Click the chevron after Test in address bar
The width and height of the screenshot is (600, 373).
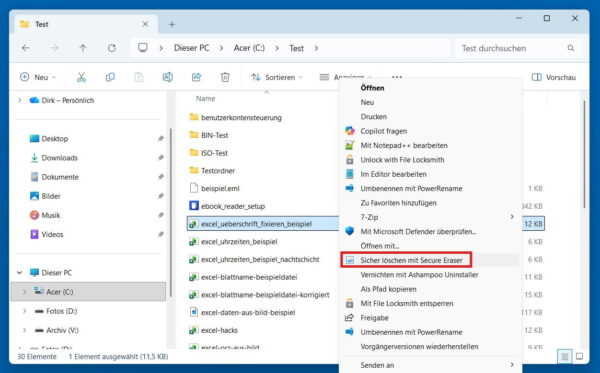coord(316,48)
